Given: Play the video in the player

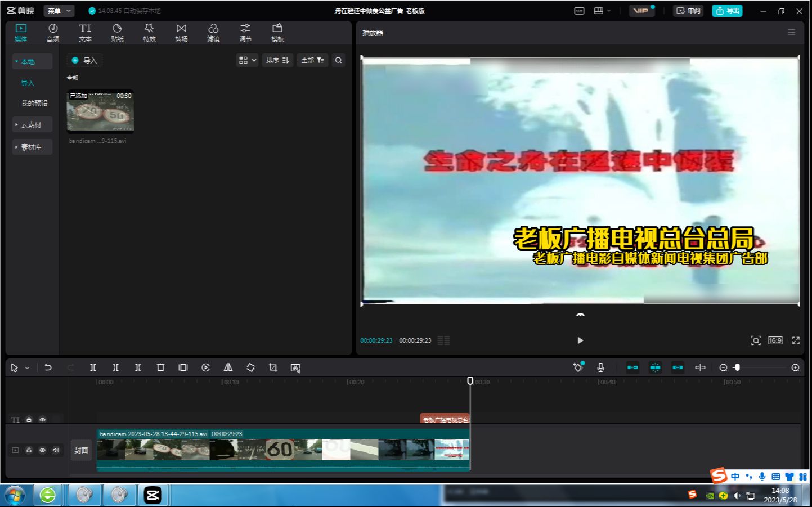Looking at the screenshot, I should [580, 340].
